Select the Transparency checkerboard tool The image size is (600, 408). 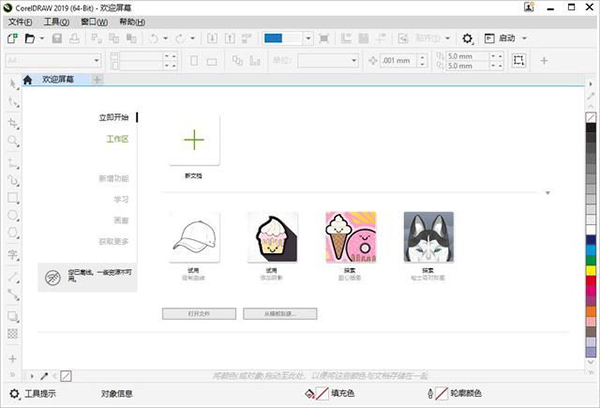click(13, 334)
